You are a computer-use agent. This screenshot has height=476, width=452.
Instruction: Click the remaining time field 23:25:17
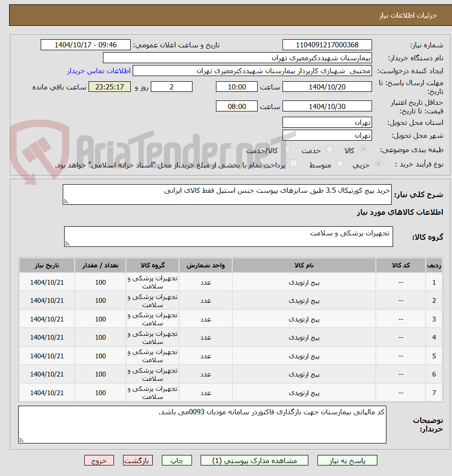tap(110, 87)
